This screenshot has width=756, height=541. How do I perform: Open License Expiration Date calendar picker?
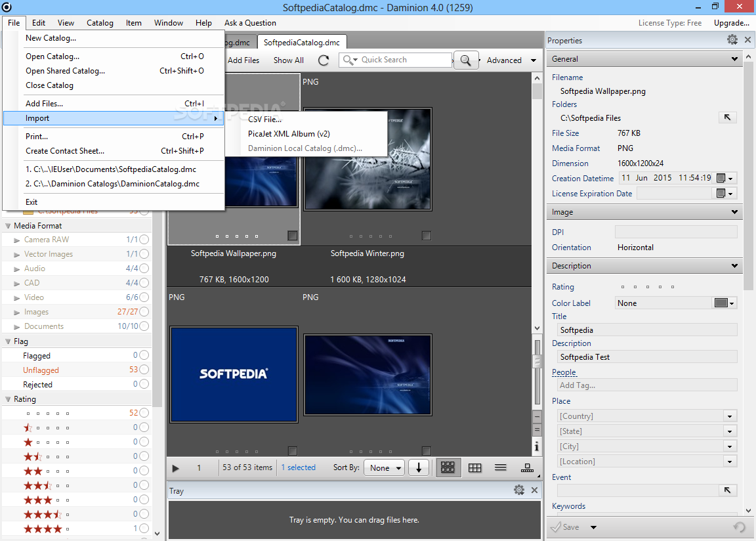coord(724,193)
